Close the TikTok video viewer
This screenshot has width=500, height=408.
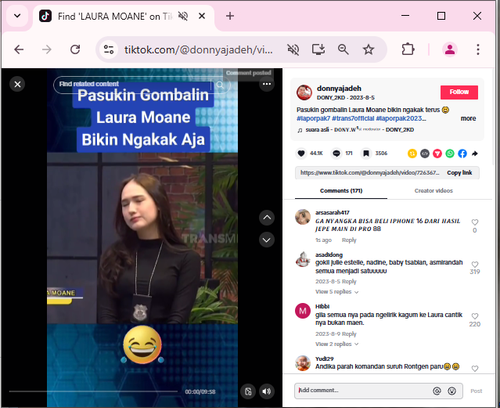pos(18,84)
